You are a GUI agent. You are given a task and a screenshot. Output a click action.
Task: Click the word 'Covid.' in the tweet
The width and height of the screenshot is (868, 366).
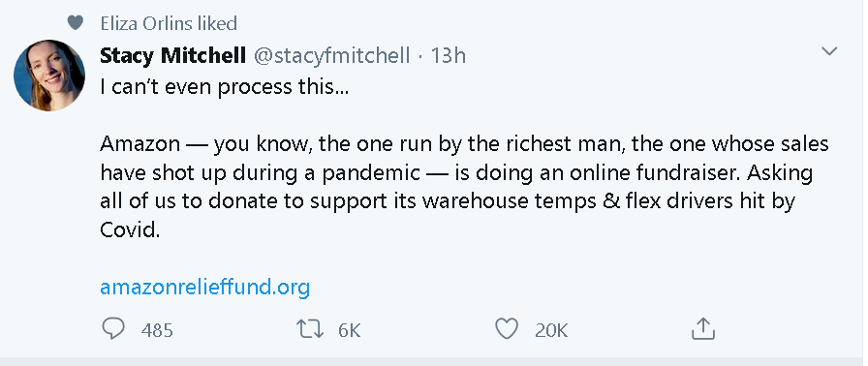(x=130, y=230)
